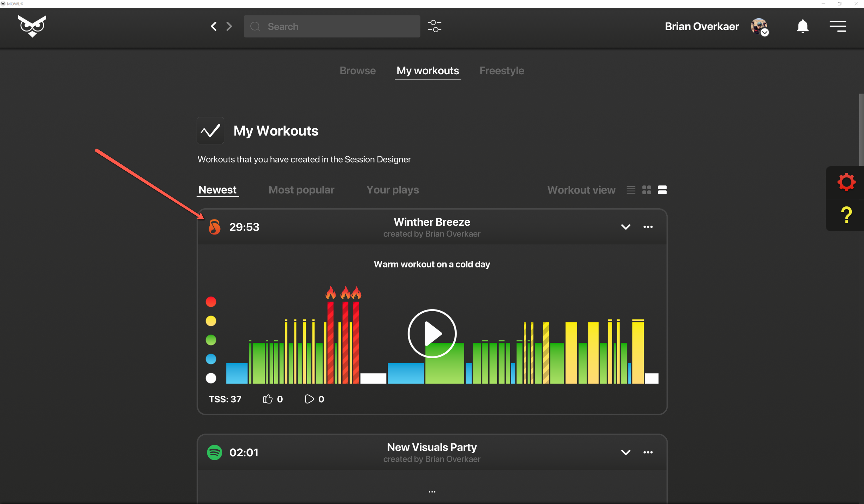This screenshot has width=864, height=504.
Task: Like the Winther Breeze workout
Action: pyautogui.click(x=268, y=399)
